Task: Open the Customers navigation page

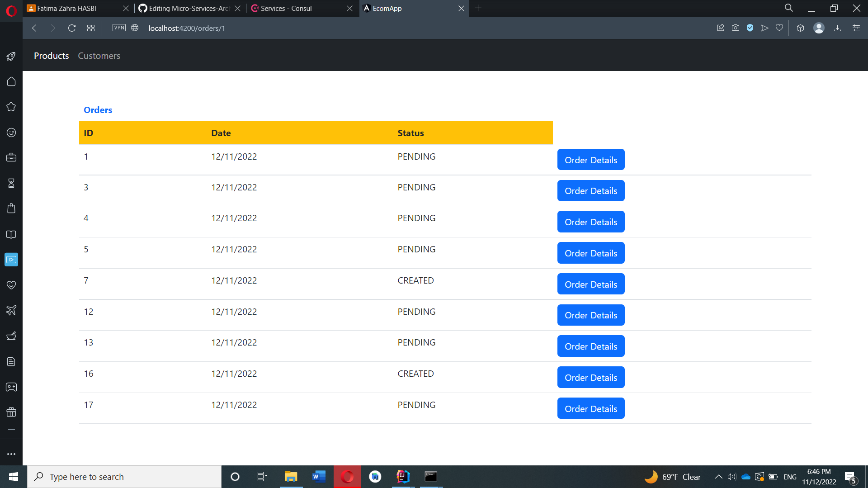Action: pyautogui.click(x=99, y=55)
